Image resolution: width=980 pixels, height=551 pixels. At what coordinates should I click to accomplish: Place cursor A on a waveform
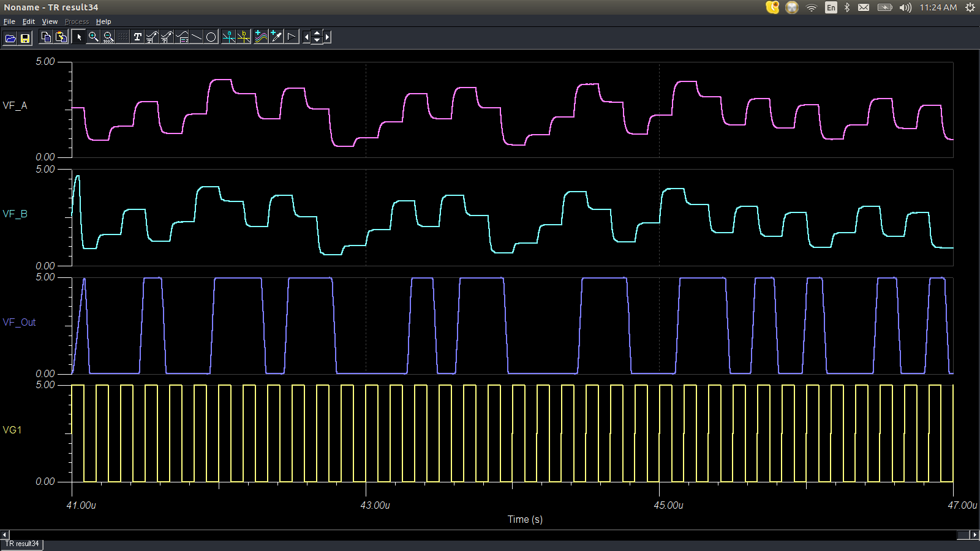(228, 37)
